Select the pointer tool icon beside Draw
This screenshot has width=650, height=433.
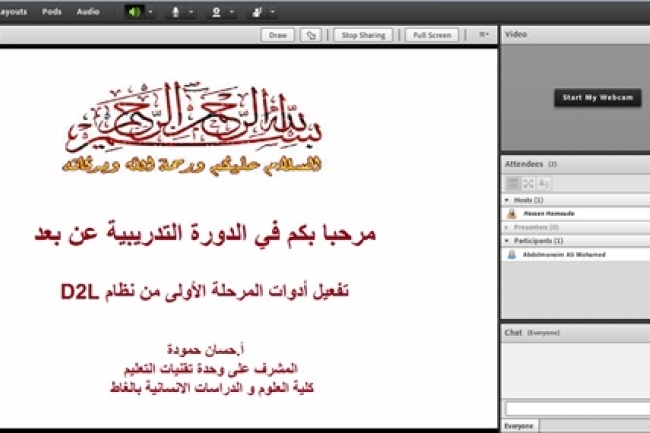[311, 35]
